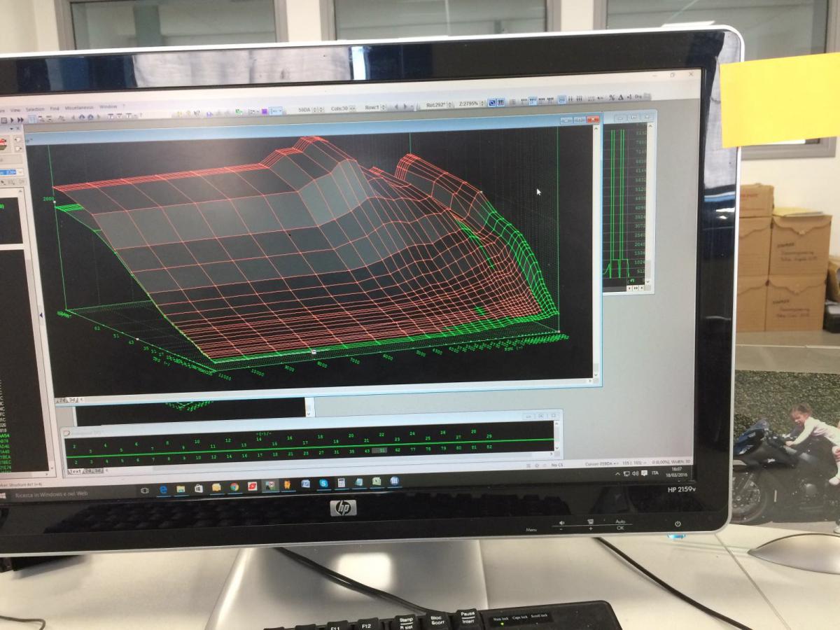The image size is (840, 630).
Task: Open the View menu
Action: pyautogui.click(x=15, y=109)
